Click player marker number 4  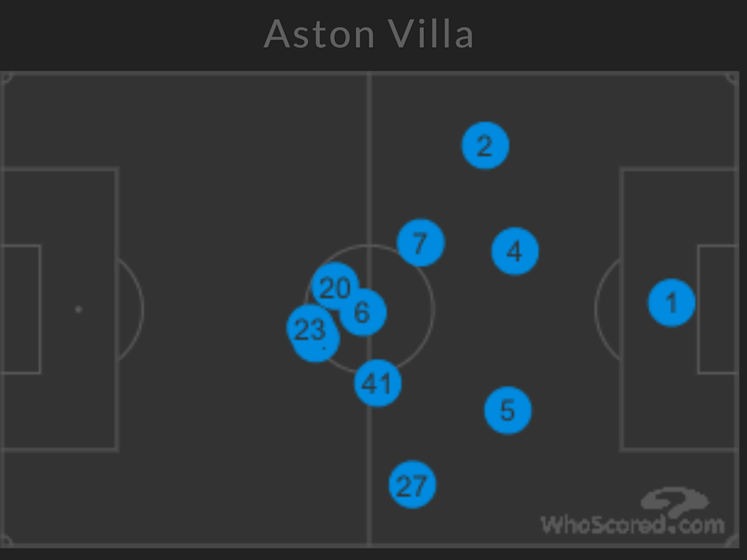[x=515, y=251]
